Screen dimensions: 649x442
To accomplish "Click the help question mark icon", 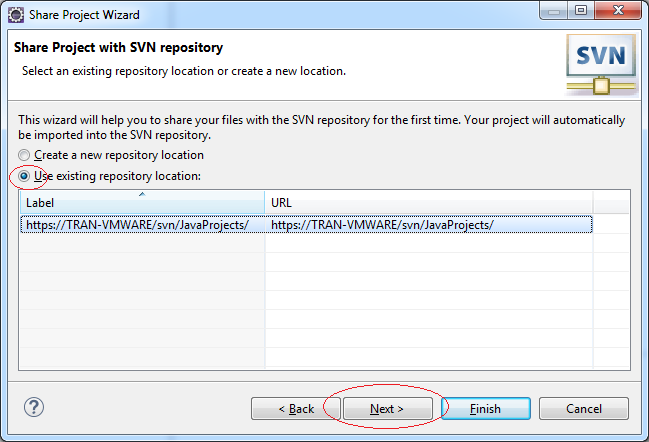I will coord(34,408).
